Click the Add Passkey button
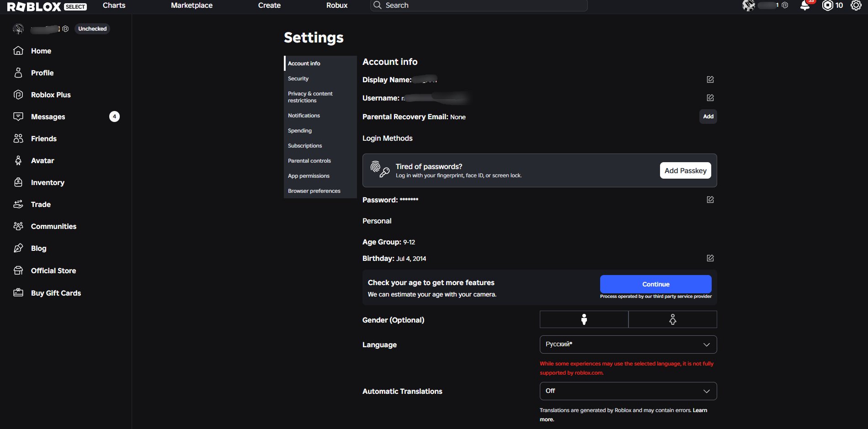868x429 pixels. (685, 170)
